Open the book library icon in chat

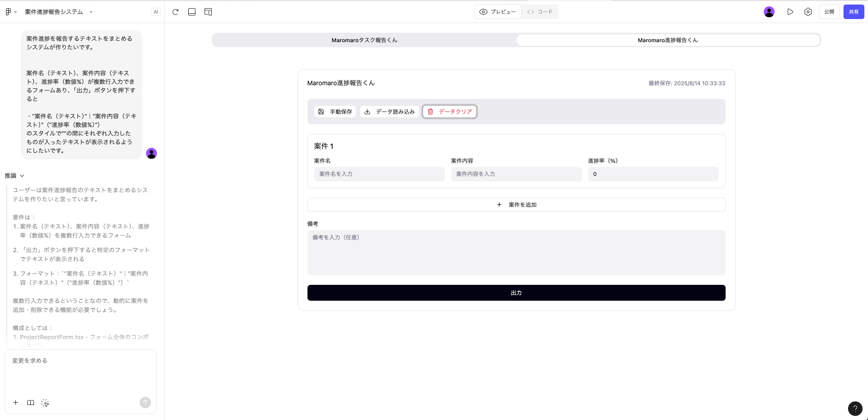pos(30,403)
